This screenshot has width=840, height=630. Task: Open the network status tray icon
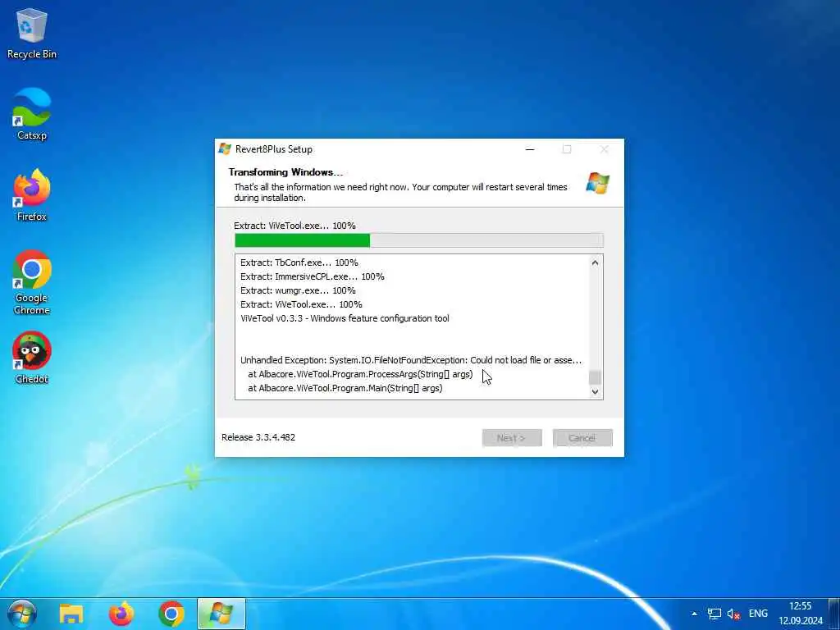(714, 614)
